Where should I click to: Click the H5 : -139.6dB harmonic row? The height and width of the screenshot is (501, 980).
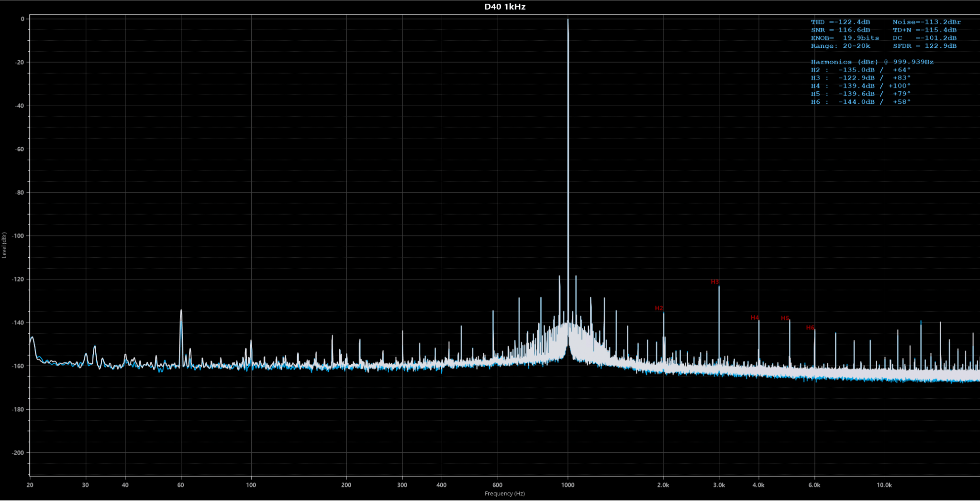(x=860, y=94)
